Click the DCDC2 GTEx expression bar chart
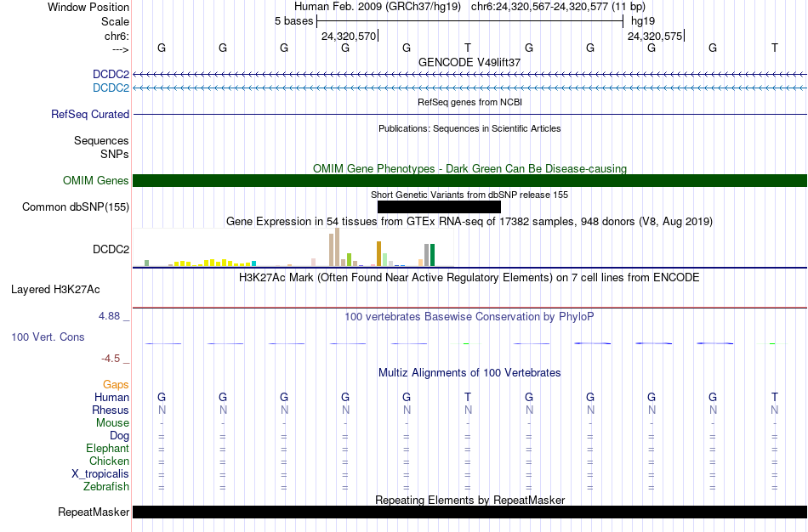 click(x=293, y=247)
